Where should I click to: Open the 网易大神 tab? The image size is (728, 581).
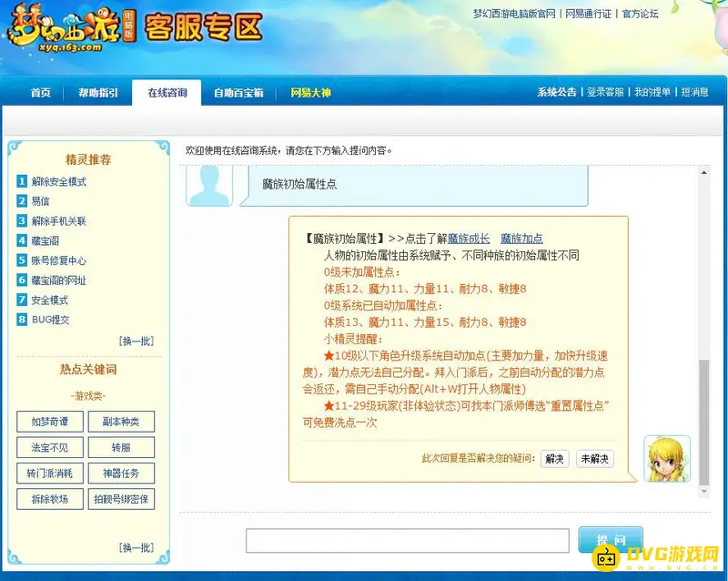click(x=310, y=93)
